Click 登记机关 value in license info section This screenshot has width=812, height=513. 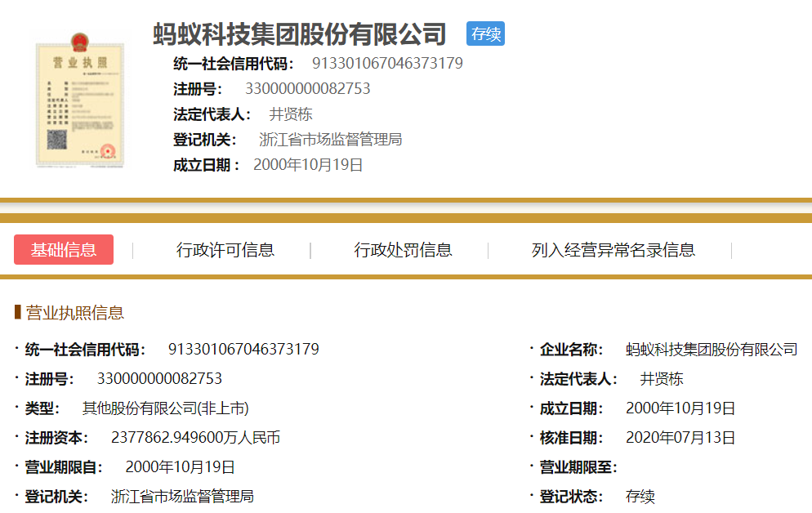coord(182,497)
